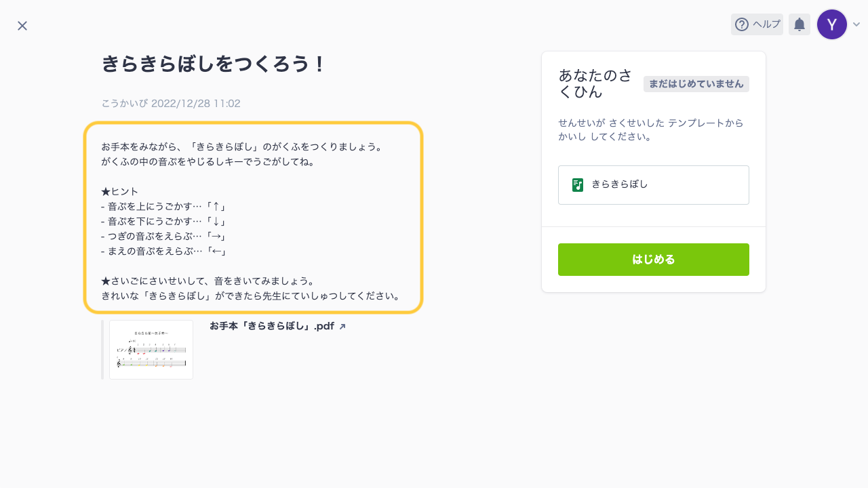The image size is (868, 488).
Task: Select the X dismiss icon top left
Action: click(22, 26)
